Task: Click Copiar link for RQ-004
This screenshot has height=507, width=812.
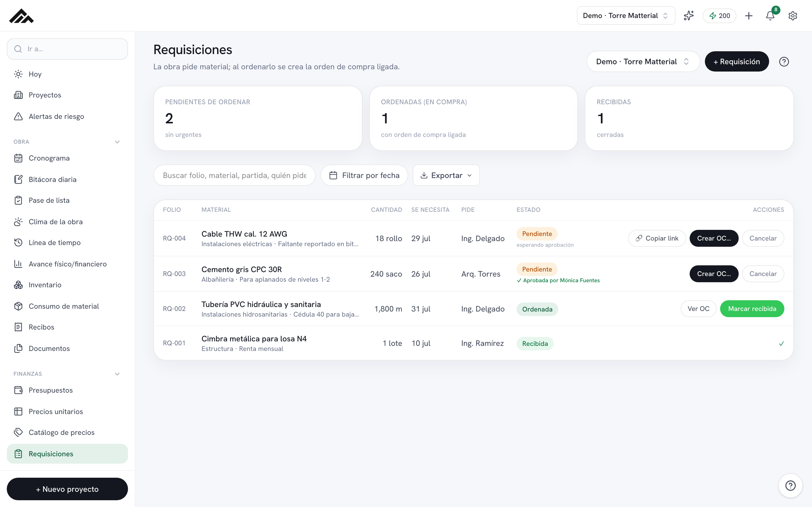Action: (x=657, y=238)
